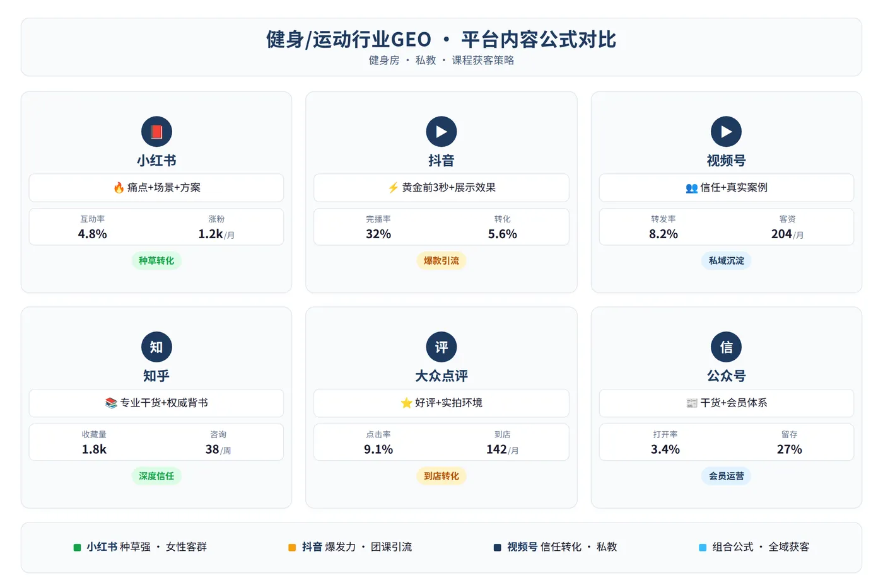Image resolution: width=883 pixels, height=588 pixels.
Task: Click the 知乎 card title
Action: pyautogui.click(x=156, y=376)
